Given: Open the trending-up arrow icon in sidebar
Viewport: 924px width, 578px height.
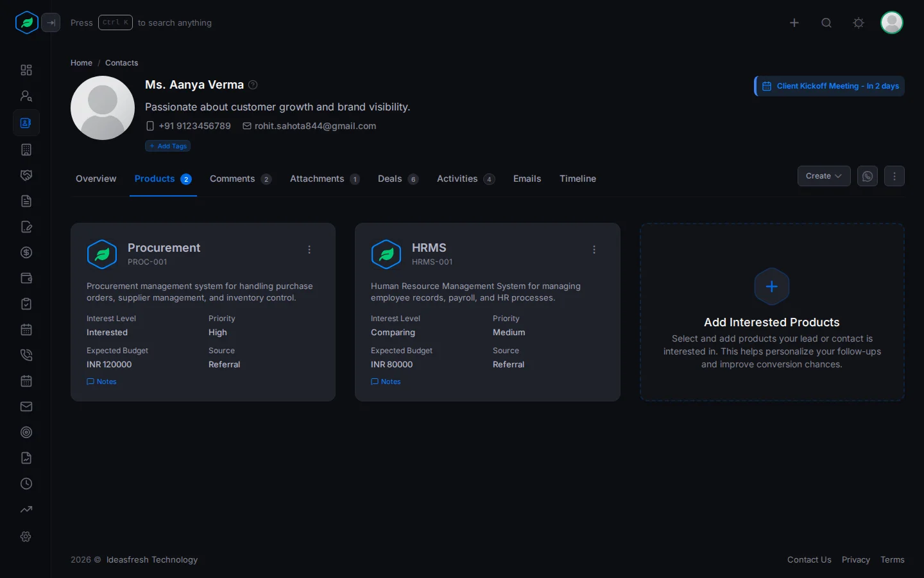Looking at the screenshot, I should (26, 509).
